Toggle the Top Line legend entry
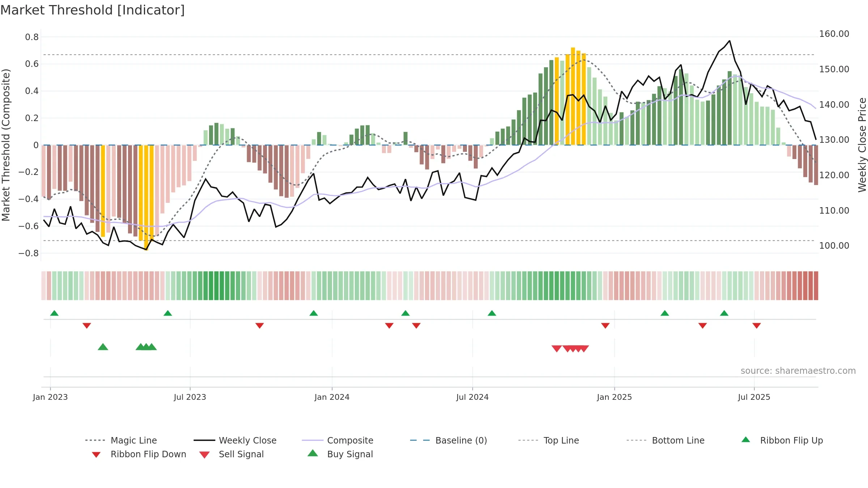This screenshot has width=868, height=488. coord(548,440)
